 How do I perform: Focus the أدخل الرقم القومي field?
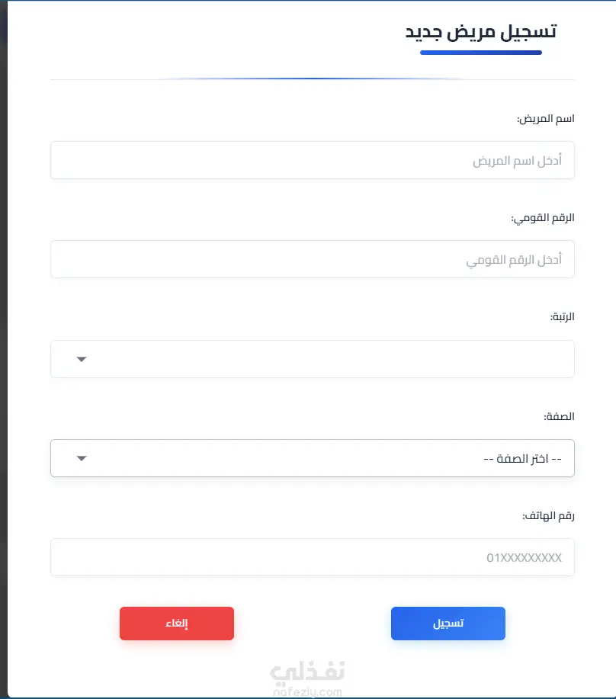click(x=313, y=259)
